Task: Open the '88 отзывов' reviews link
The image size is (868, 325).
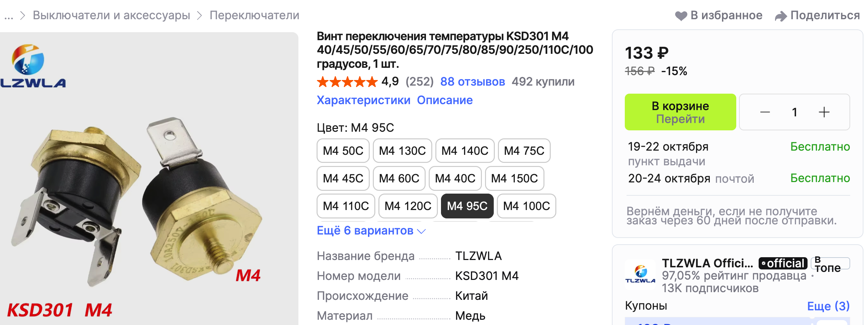Action: click(472, 82)
